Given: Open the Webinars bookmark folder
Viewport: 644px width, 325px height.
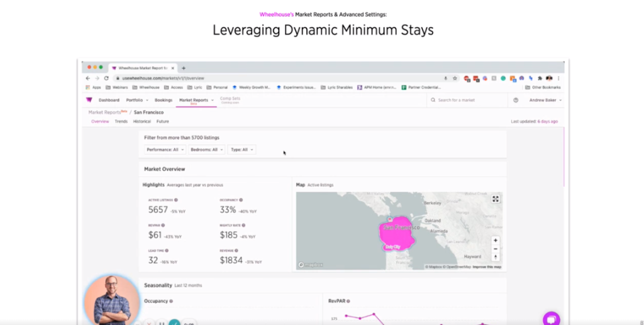Looking at the screenshot, I should tap(117, 87).
